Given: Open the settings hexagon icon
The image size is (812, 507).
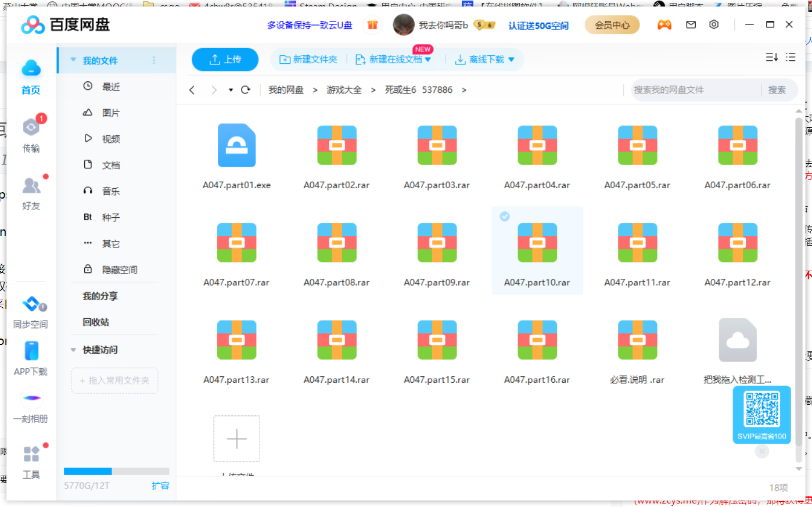Looking at the screenshot, I should coord(714,24).
